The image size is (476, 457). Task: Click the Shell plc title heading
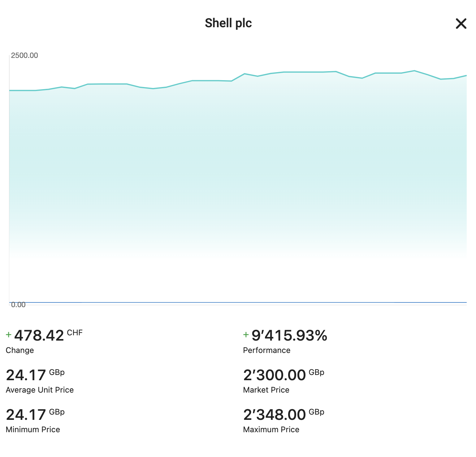coord(228,23)
